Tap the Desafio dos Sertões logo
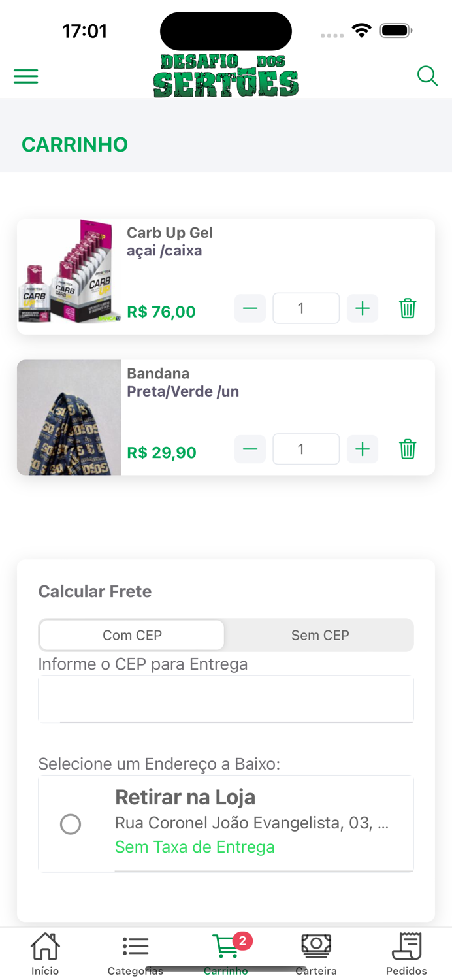The image size is (452, 980). coord(226,71)
